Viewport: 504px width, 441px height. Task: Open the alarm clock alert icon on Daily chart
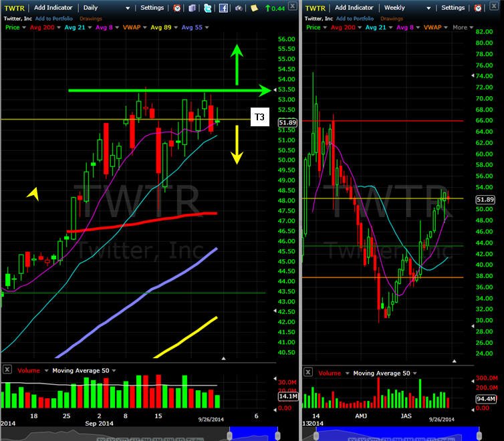point(176,8)
